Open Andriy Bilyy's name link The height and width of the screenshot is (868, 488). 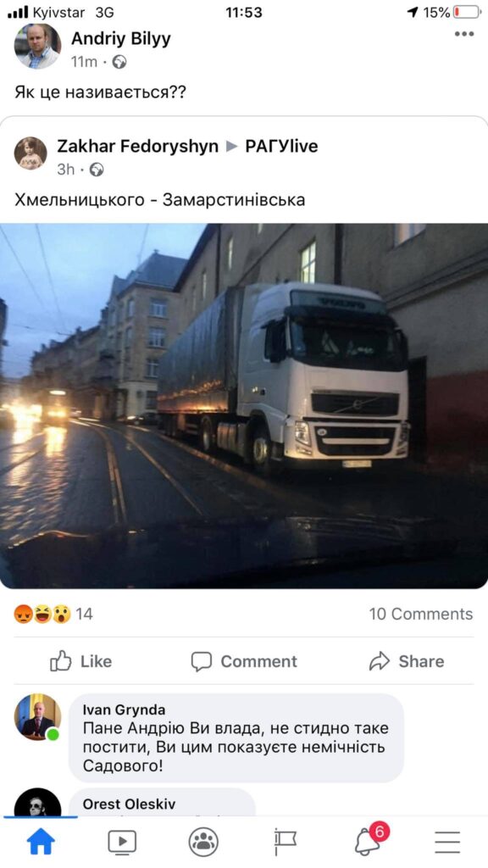(x=121, y=39)
